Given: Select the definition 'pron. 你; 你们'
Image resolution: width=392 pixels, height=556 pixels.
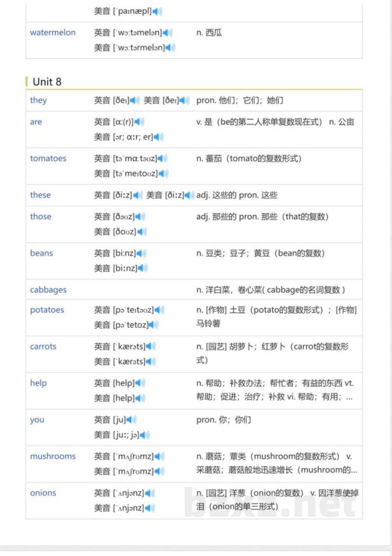Looking at the screenshot, I should [x=223, y=420].
